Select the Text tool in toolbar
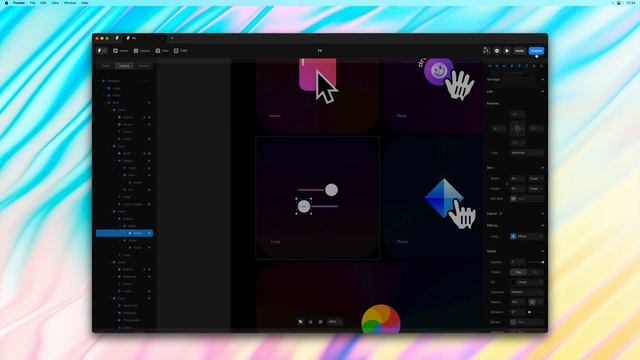 [x=162, y=51]
